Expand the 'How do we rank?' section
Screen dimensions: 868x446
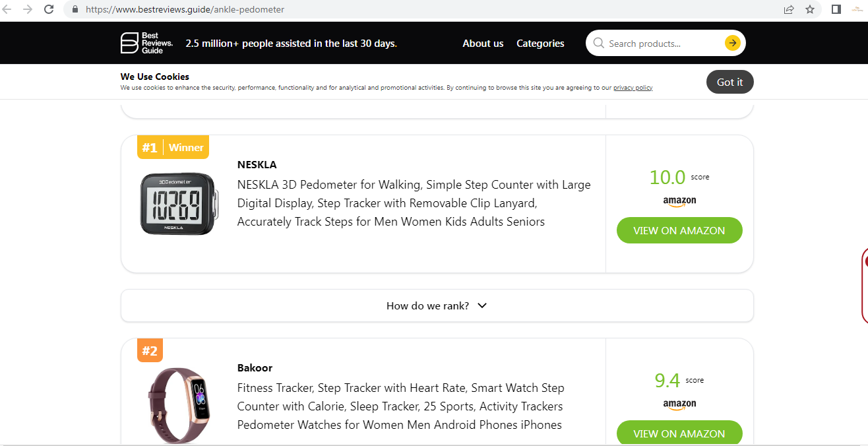point(437,305)
